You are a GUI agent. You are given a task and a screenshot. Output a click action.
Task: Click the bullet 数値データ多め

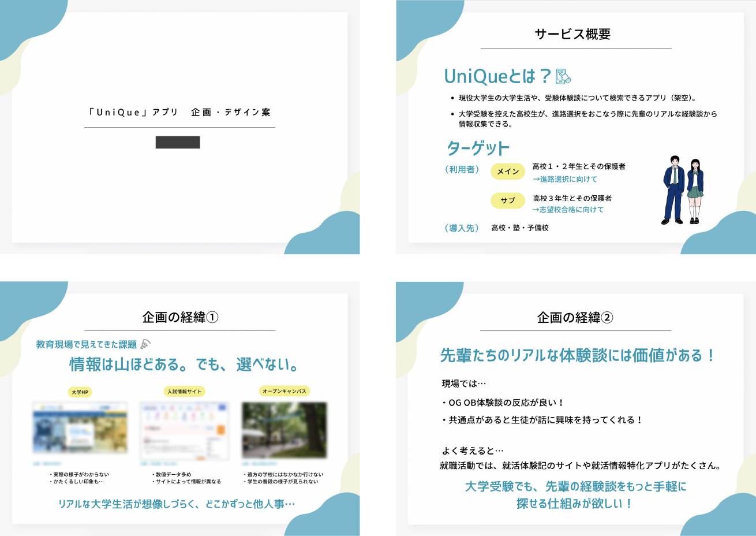(x=171, y=474)
